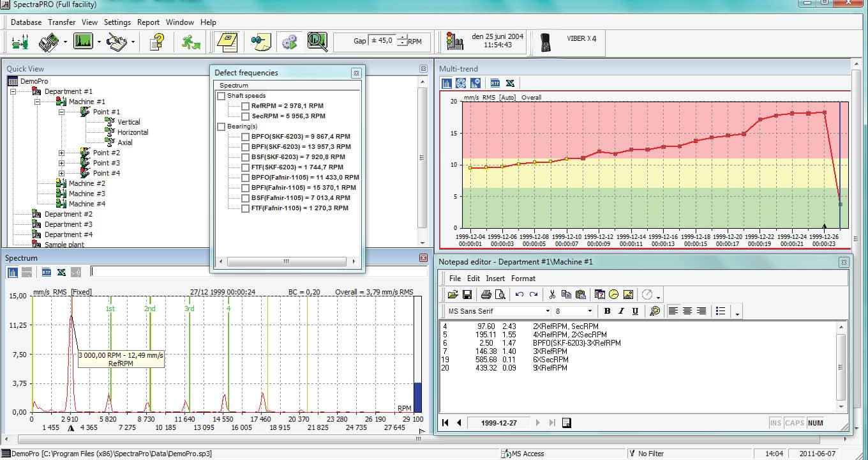Viewport: 868px width, 460px height.
Task: Click the bar graph icon in Multi-trend toolbar
Action: (x=447, y=83)
